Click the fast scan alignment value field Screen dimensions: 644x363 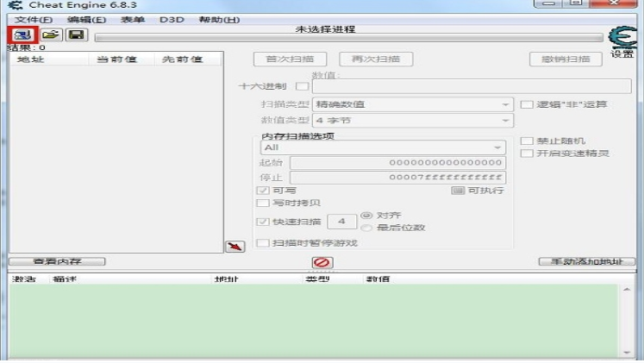341,222
